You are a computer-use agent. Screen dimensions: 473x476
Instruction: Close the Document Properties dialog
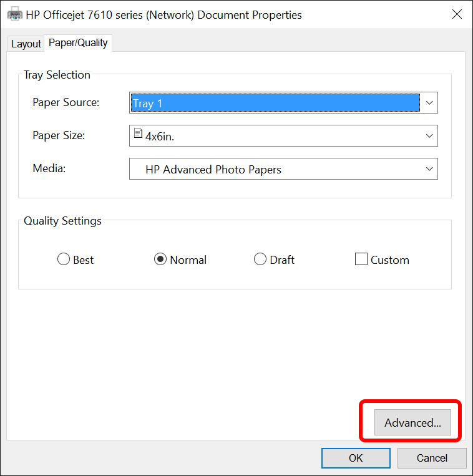[456, 14]
